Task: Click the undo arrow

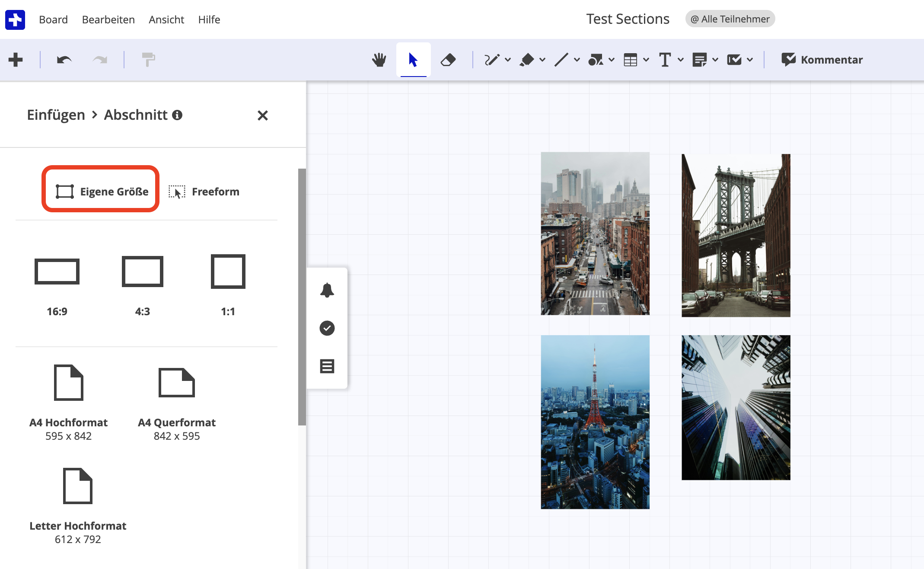Action: 63,60
